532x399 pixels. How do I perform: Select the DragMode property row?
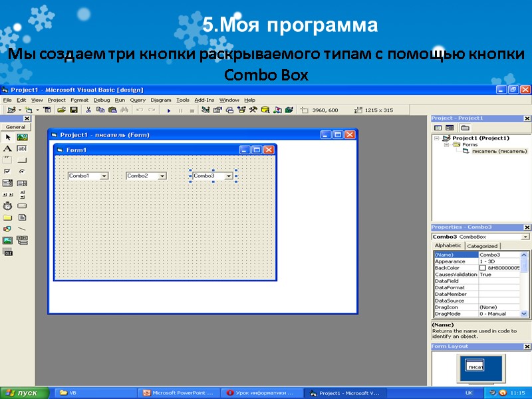477,314
